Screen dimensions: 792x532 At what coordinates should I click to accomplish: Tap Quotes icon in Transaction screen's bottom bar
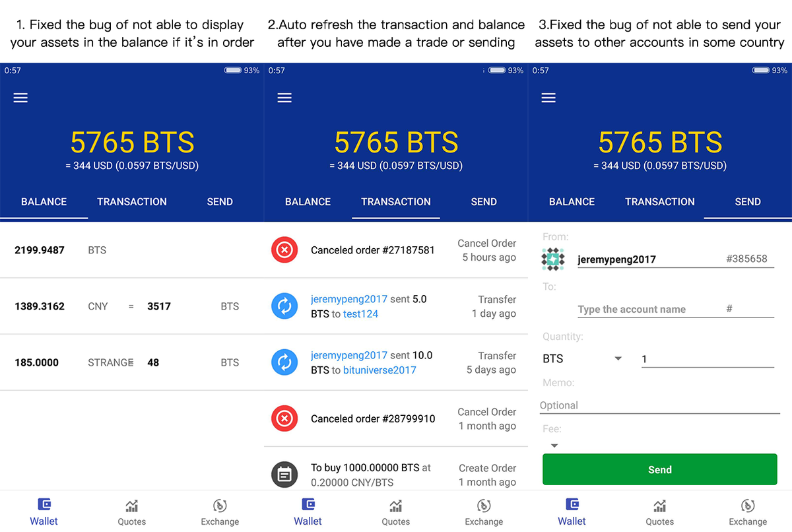(396, 506)
